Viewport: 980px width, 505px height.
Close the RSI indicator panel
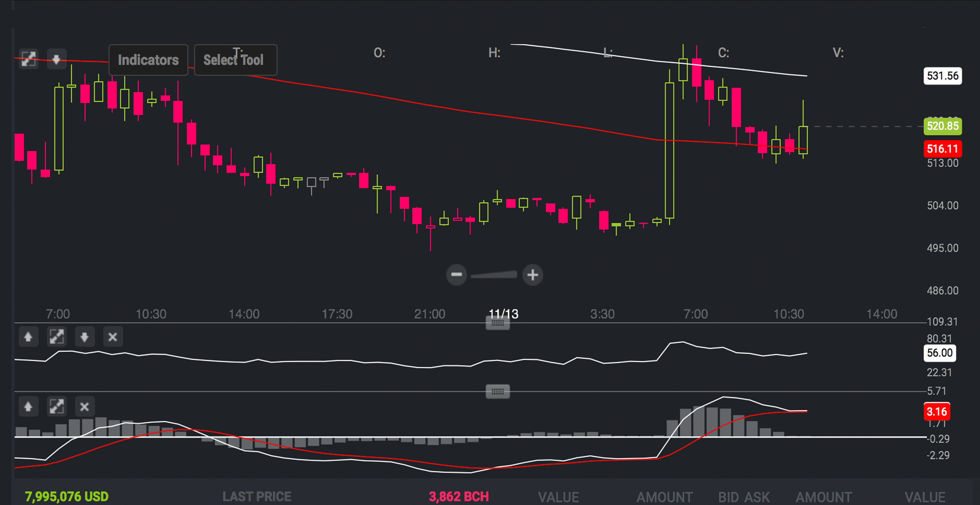point(113,337)
